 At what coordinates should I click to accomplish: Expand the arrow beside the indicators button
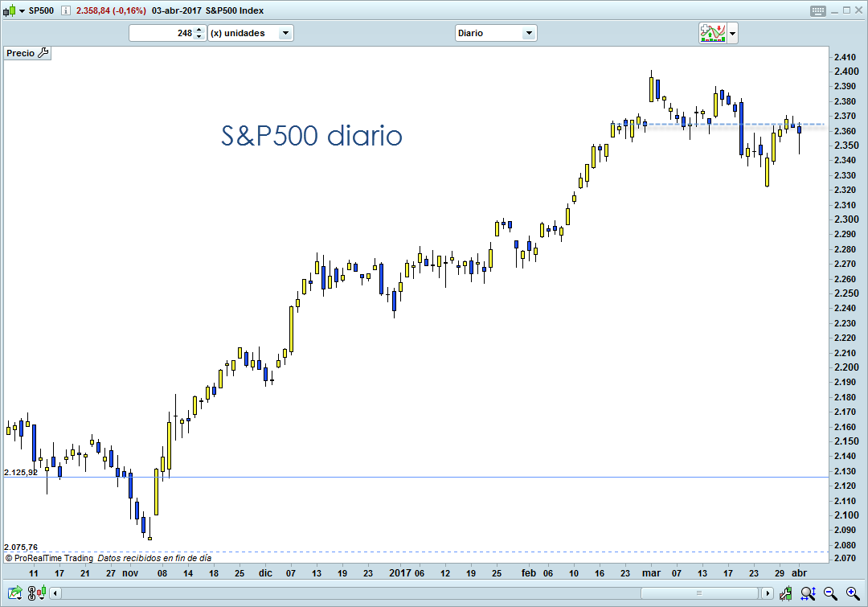(732, 33)
